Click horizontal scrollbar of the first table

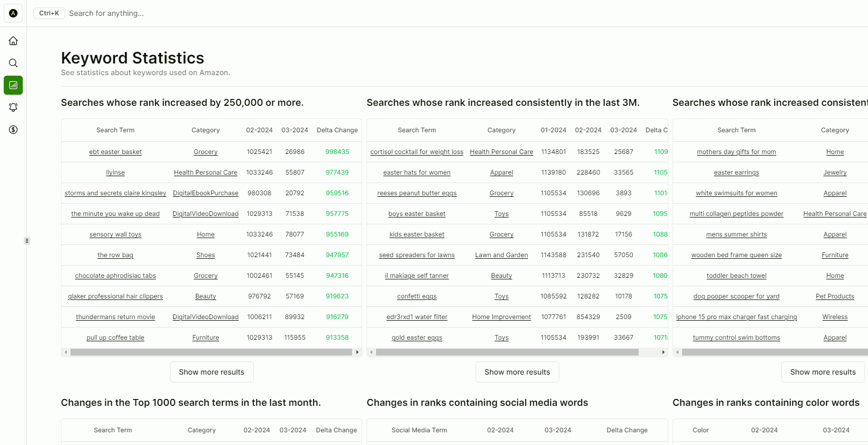[x=211, y=352]
